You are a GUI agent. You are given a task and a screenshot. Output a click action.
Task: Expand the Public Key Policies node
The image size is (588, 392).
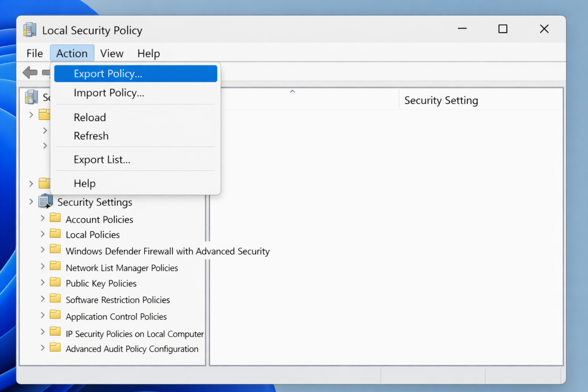click(42, 283)
